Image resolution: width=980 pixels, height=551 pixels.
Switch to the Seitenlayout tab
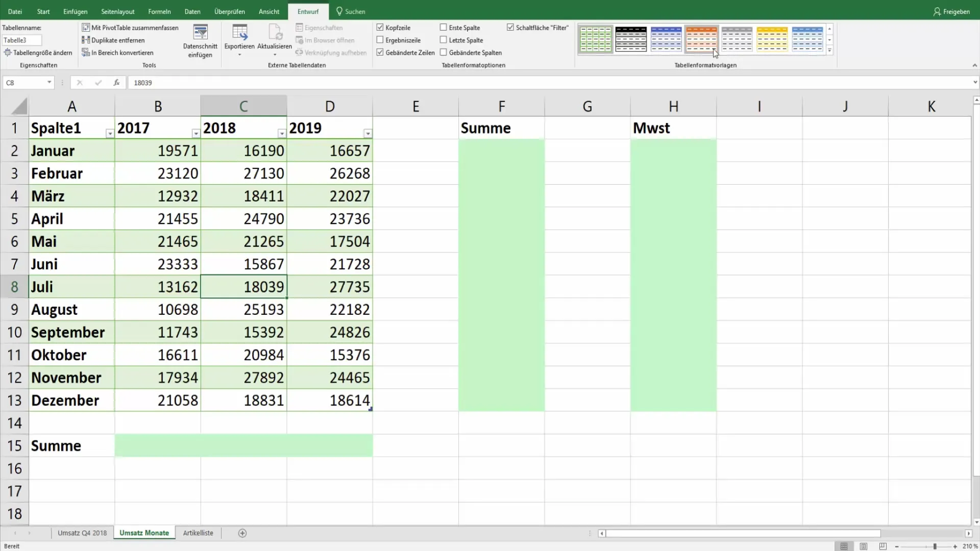pyautogui.click(x=118, y=11)
